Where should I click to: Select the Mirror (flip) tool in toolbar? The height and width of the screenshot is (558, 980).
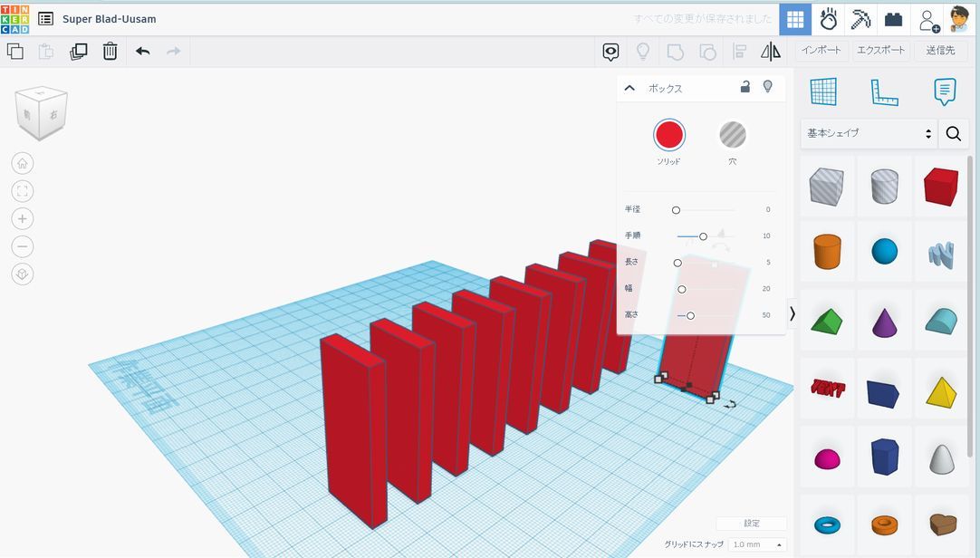tap(771, 52)
